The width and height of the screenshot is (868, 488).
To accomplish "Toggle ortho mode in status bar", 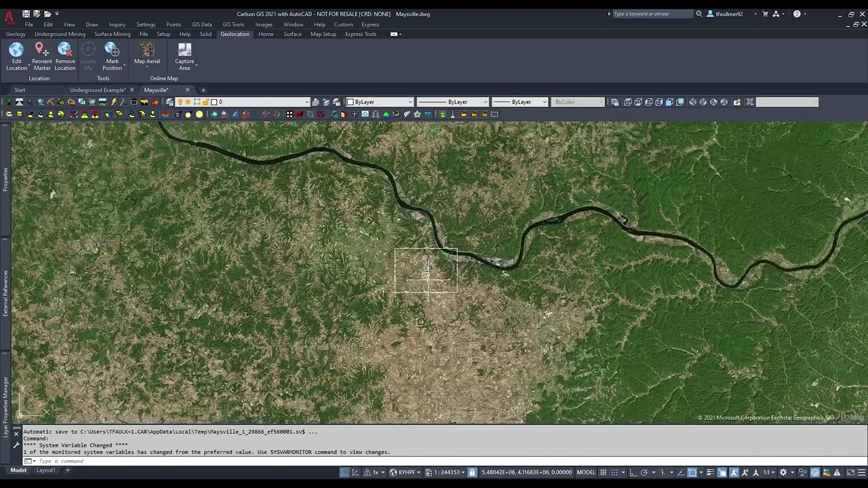I will point(633,472).
